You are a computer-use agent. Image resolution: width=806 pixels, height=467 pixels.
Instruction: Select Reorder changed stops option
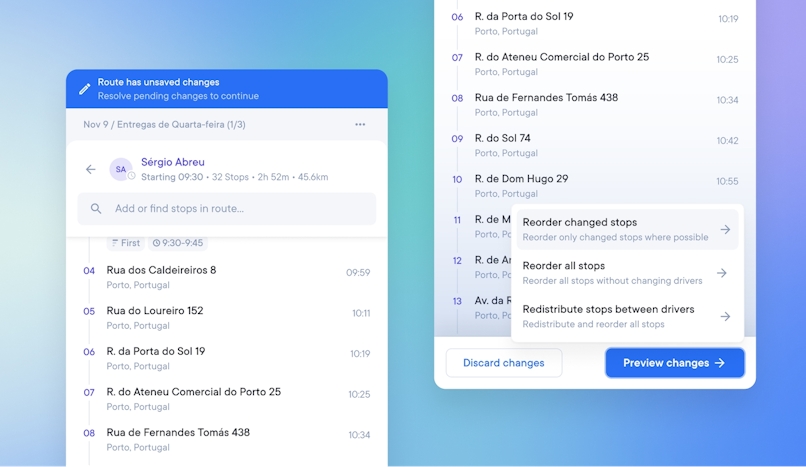(627, 230)
